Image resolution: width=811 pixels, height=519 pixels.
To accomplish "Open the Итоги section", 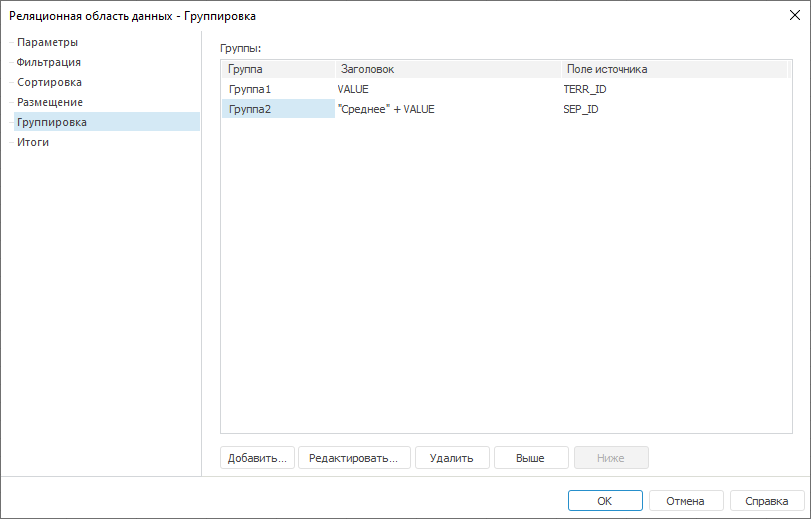I will pyautogui.click(x=33, y=142).
